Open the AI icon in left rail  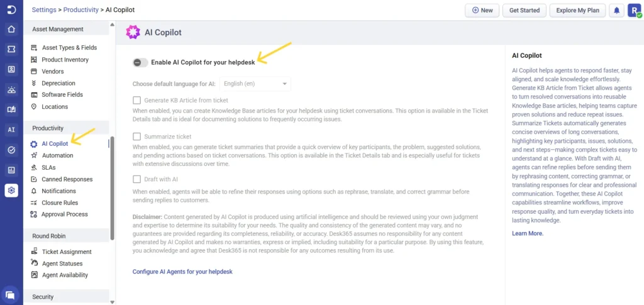(x=11, y=130)
